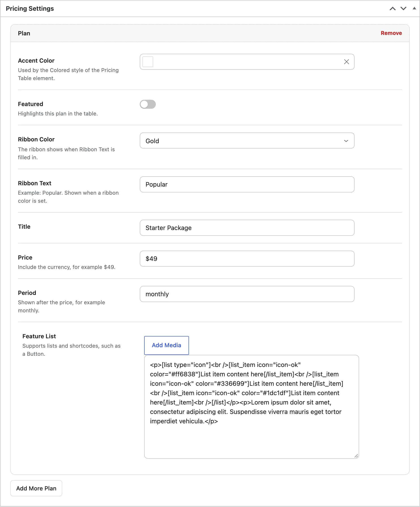Click the Period label
The height and width of the screenshot is (507, 420).
27,293
